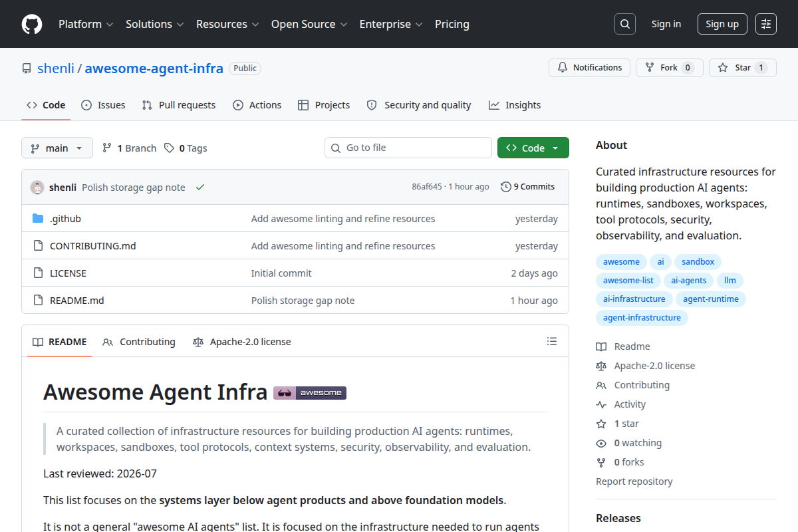Click the tag icon beside 0 Tags
Screen dimensions: 798x532
pyautogui.click(x=170, y=148)
